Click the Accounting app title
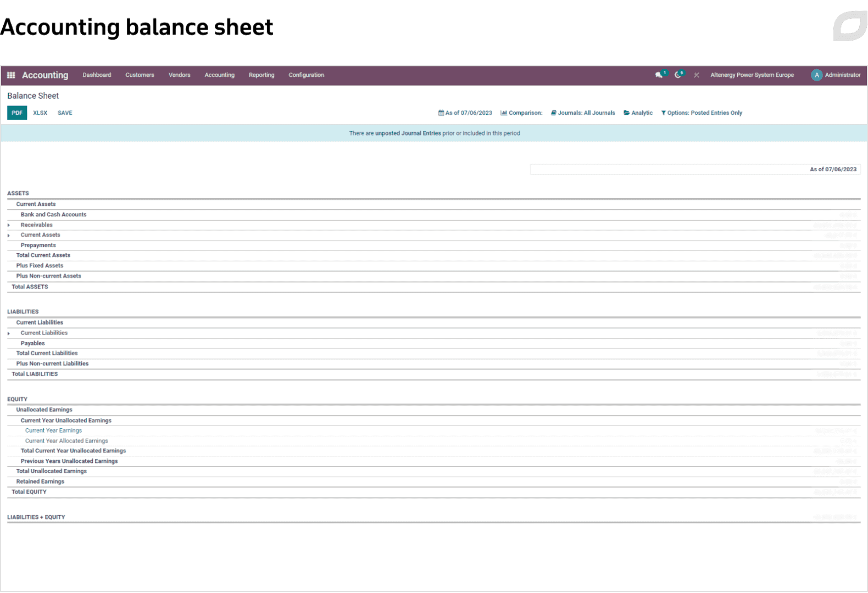This screenshot has height=593, width=868. coord(45,75)
